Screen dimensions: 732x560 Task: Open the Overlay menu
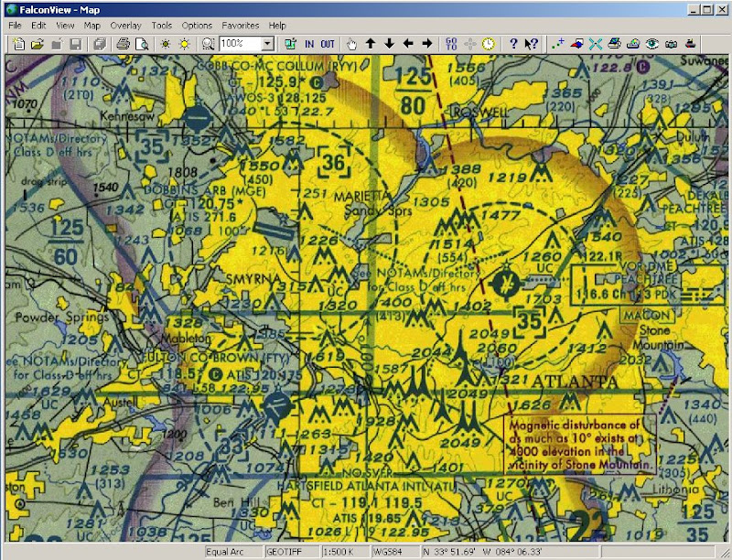pyautogui.click(x=125, y=26)
